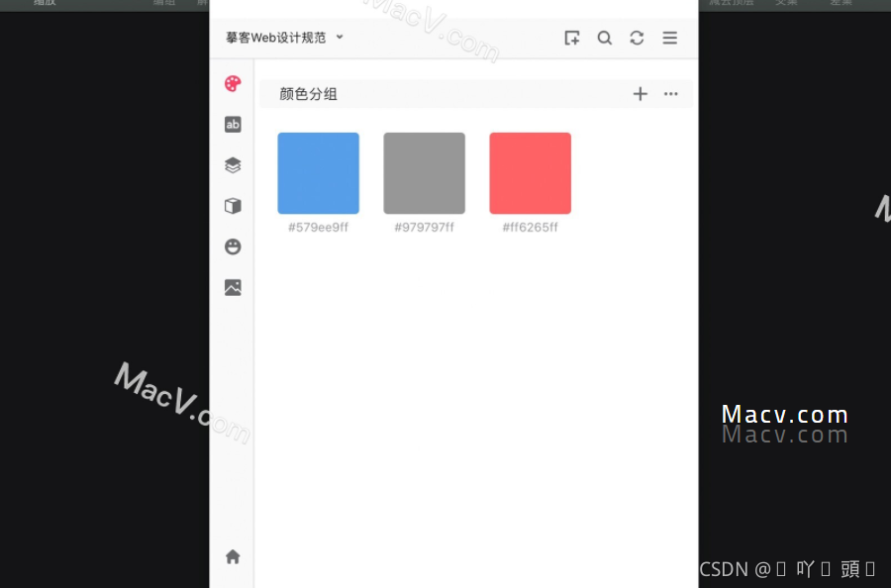Click the #579ee9ff hex label
891x588 pixels.
coord(318,228)
